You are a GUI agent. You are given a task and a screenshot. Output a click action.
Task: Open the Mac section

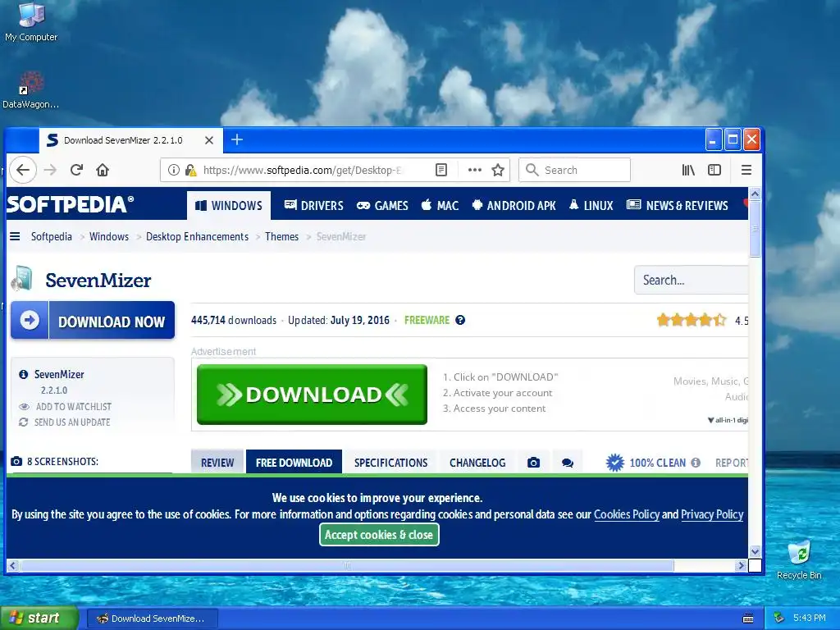click(440, 205)
